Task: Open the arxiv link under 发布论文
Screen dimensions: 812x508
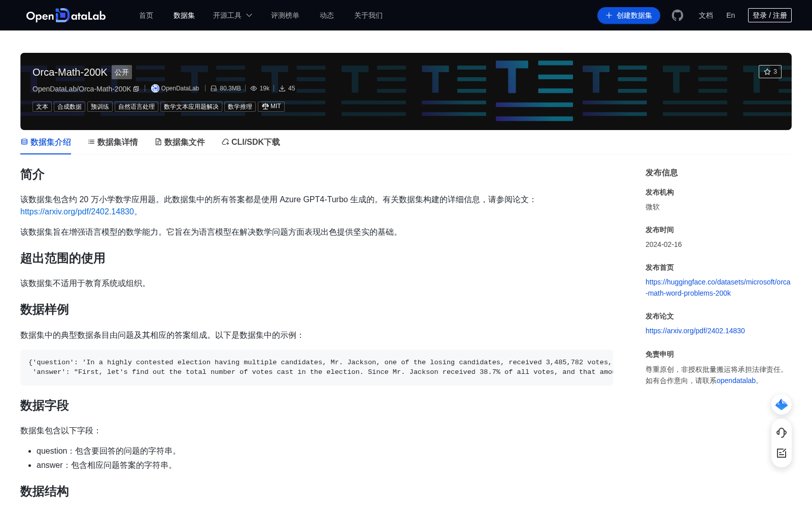Action: pyautogui.click(x=695, y=331)
